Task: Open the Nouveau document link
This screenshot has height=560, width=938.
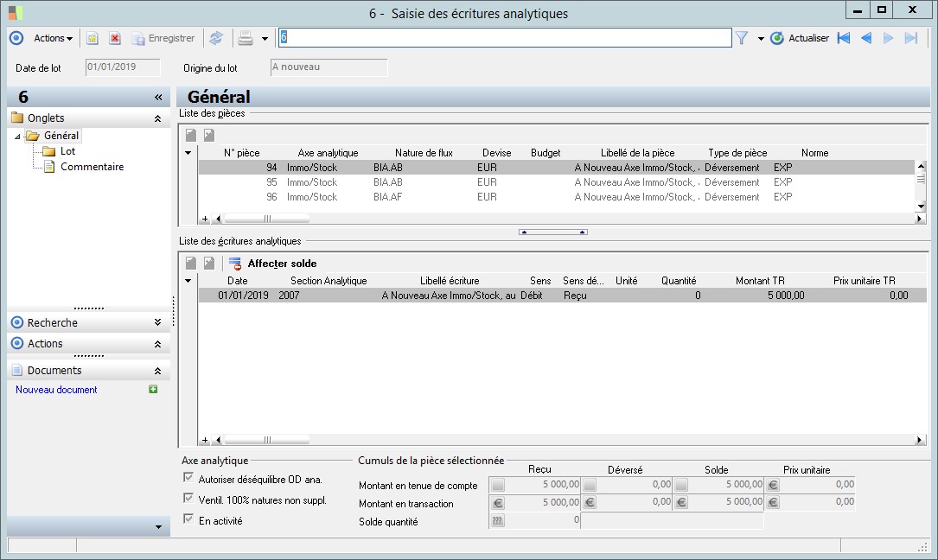Action: pyautogui.click(x=56, y=390)
